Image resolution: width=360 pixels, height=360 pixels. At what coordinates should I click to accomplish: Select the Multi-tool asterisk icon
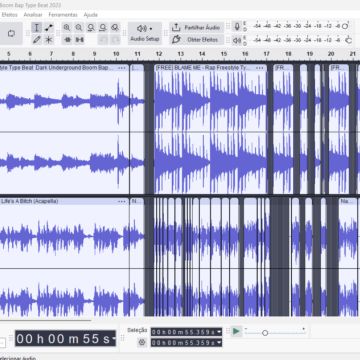click(49, 40)
